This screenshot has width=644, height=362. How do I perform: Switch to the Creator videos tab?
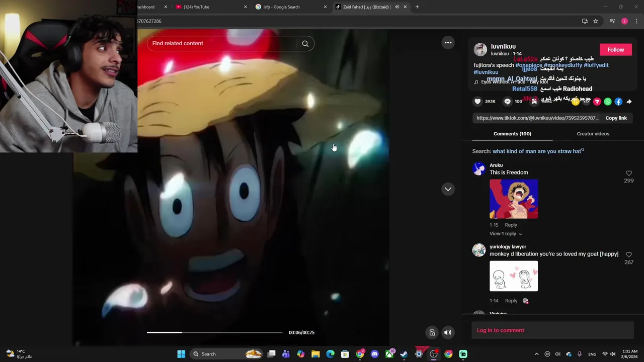pyautogui.click(x=593, y=134)
